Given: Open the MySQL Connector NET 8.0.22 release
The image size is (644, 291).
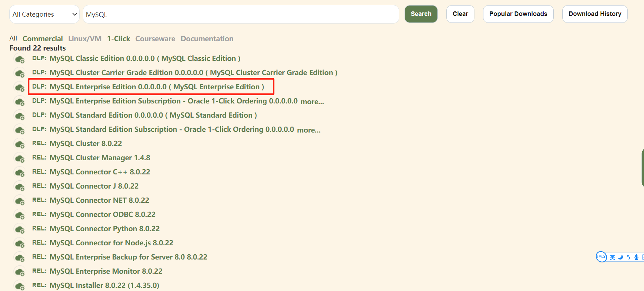Looking at the screenshot, I should [x=99, y=200].
